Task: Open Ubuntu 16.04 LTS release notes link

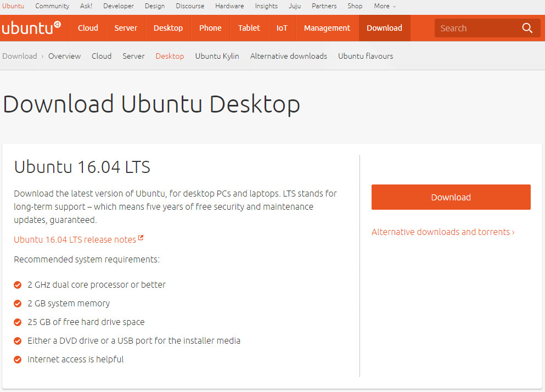Action: [x=75, y=240]
